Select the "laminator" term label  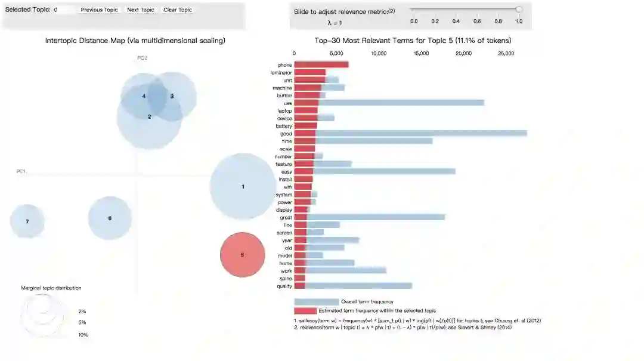280,73
